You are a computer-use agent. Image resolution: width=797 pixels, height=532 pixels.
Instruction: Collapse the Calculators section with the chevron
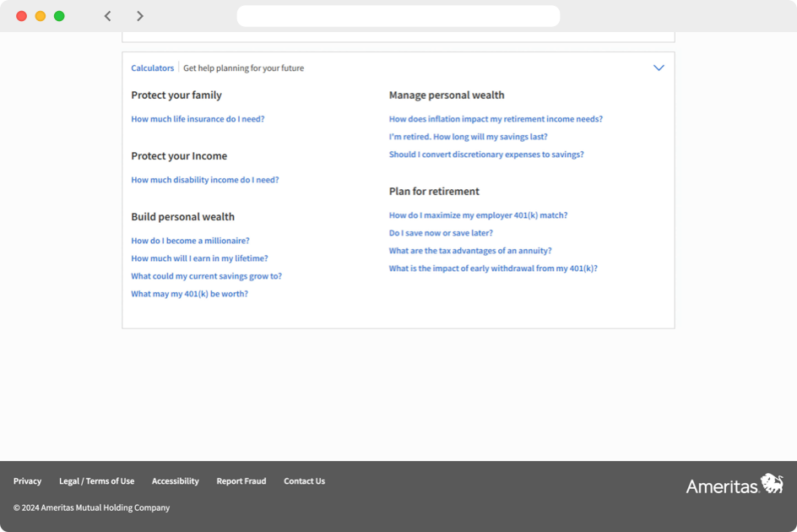pos(659,68)
